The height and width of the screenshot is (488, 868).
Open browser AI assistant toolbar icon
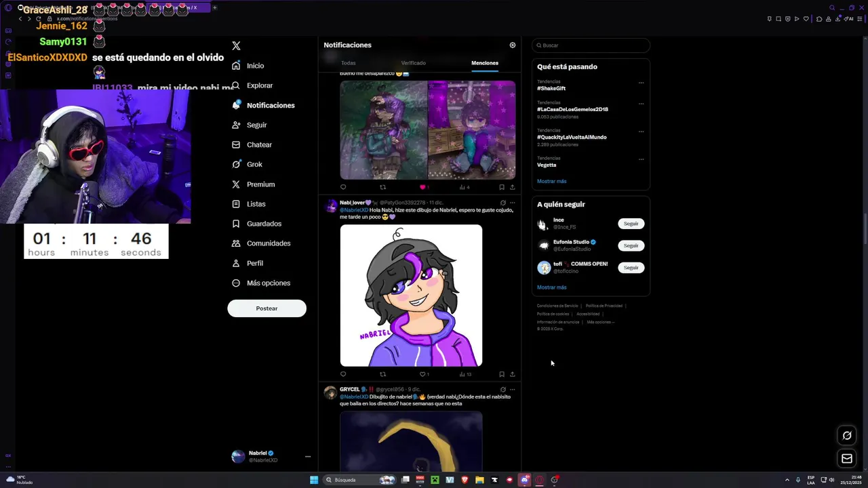tap(849, 19)
